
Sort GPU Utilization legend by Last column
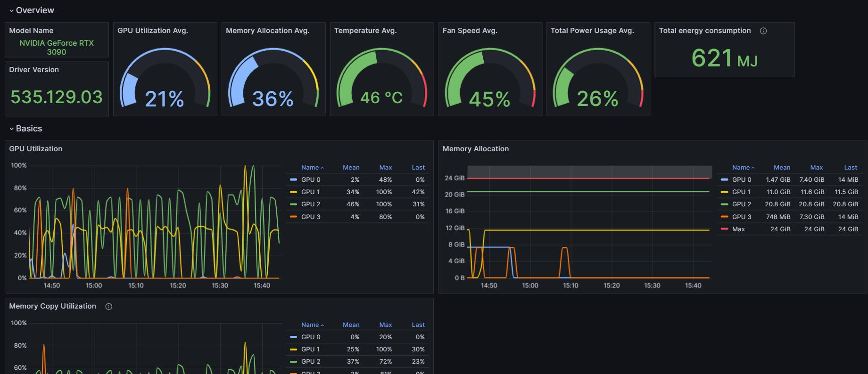418,167
